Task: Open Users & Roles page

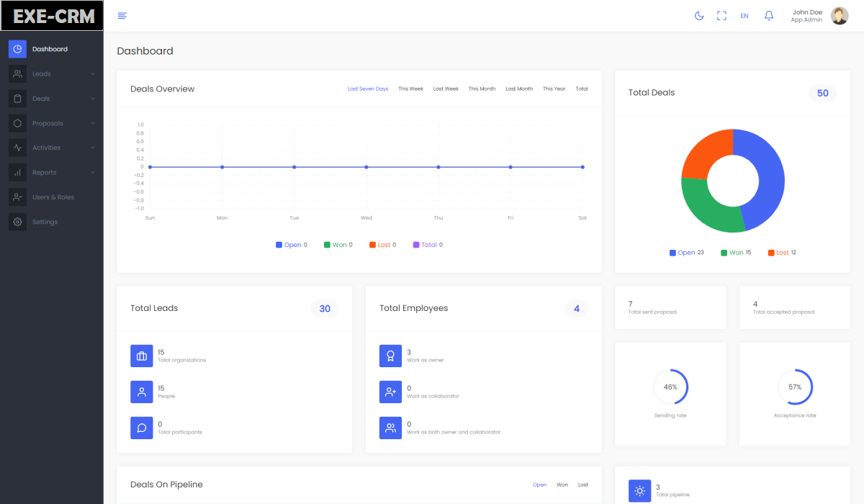Action: pos(53,197)
